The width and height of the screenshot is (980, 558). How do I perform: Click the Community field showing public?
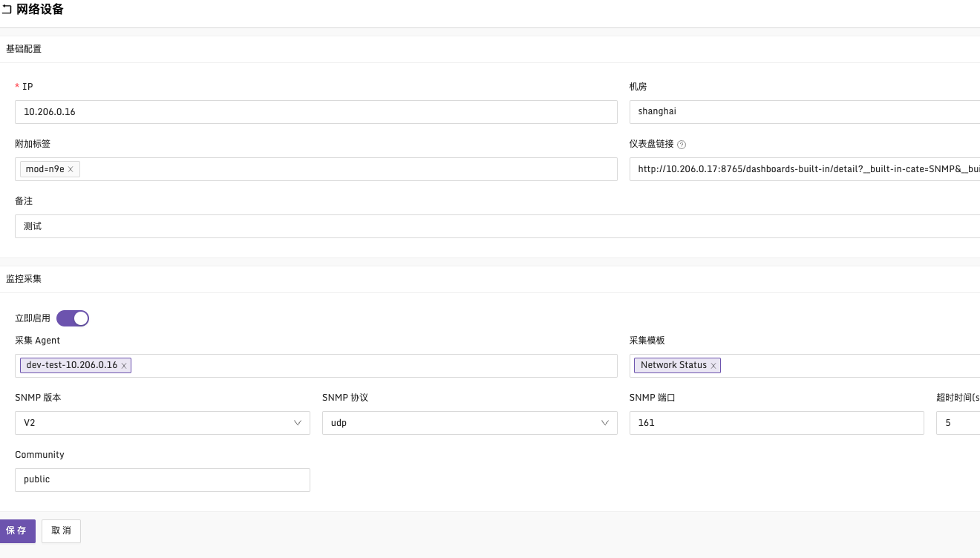tap(162, 479)
